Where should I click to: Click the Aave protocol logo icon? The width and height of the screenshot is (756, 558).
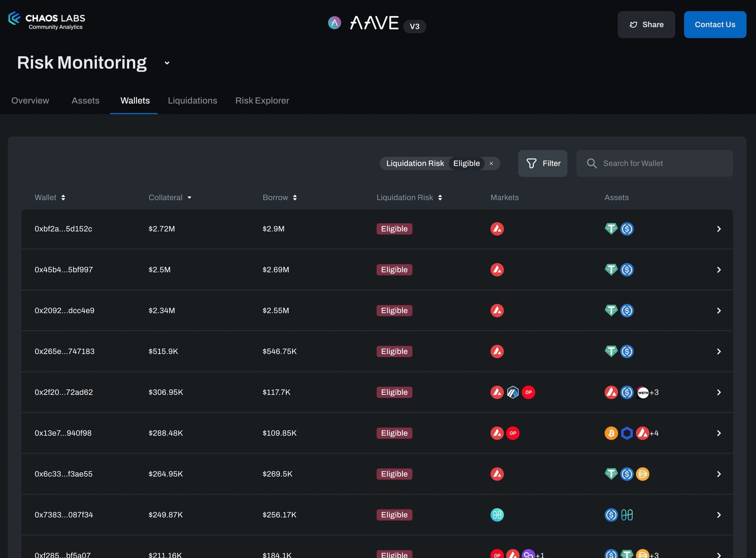[334, 23]
